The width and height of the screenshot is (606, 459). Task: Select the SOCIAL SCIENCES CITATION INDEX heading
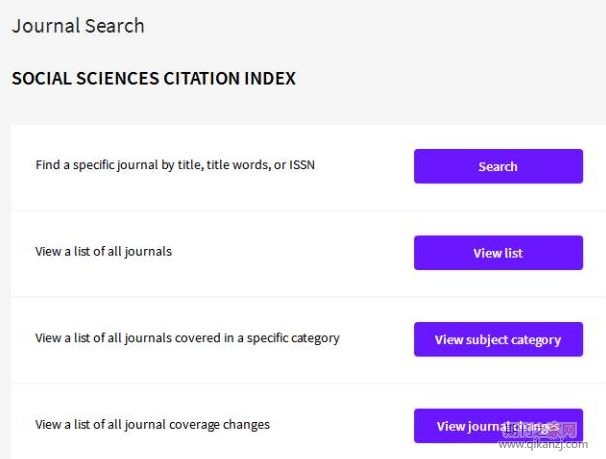coord(154,78)
